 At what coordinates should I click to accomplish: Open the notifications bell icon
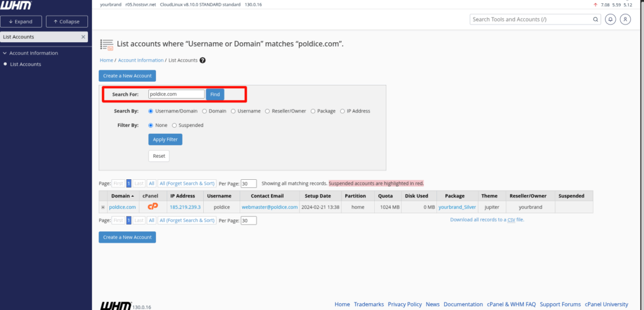[x=610, y=19]
